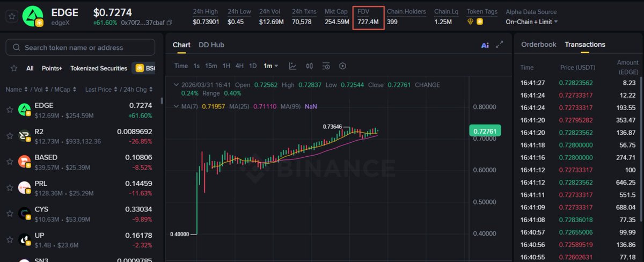Image resolution: width=644 pixels, height=262 pixels.
Task: Select the BSC chain filter
Action: point(144,68)
